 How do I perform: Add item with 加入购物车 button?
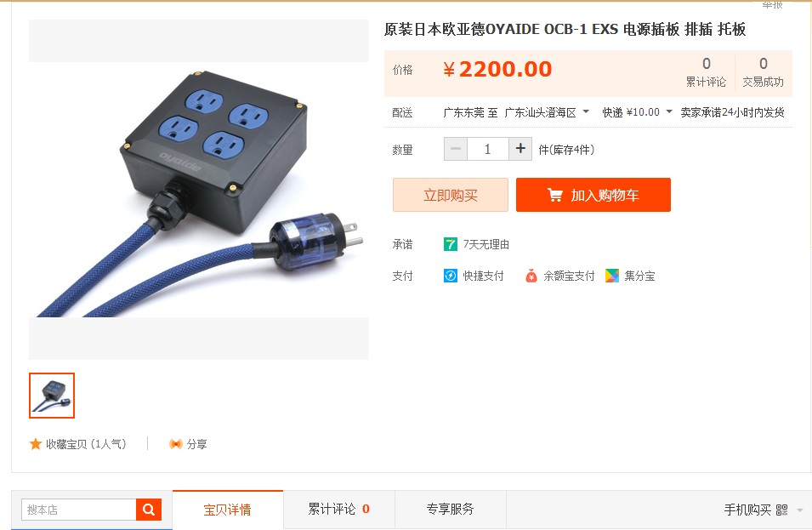[593, 195]
